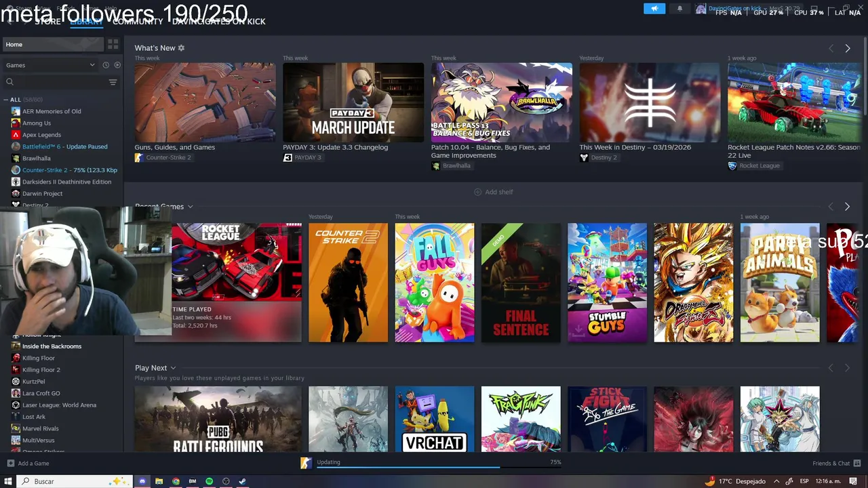The width and height of the screenshot is (868, 488).
Task: Expand the Play Next shelf dropdown
Action: 173,368
